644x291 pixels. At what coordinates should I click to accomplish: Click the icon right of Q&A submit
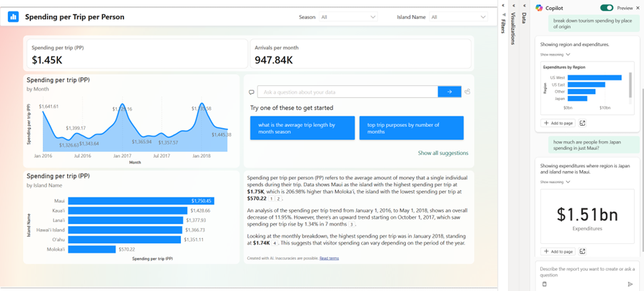click(x=468, y=92)
